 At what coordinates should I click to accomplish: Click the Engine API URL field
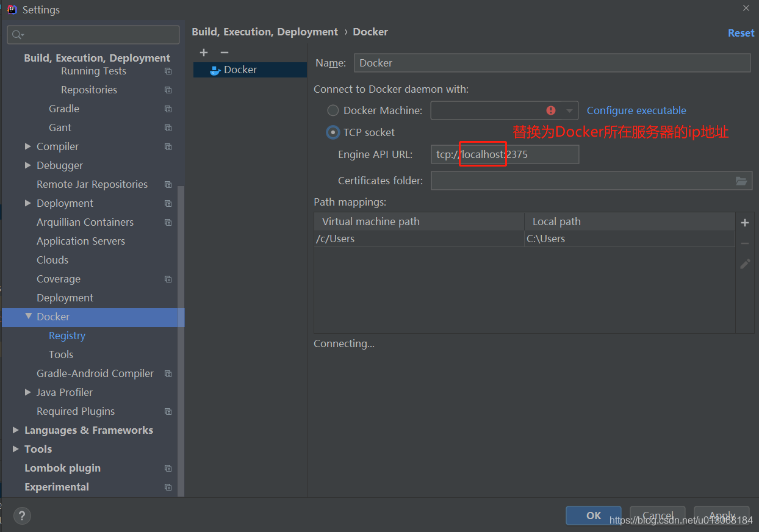click(505, 154)
